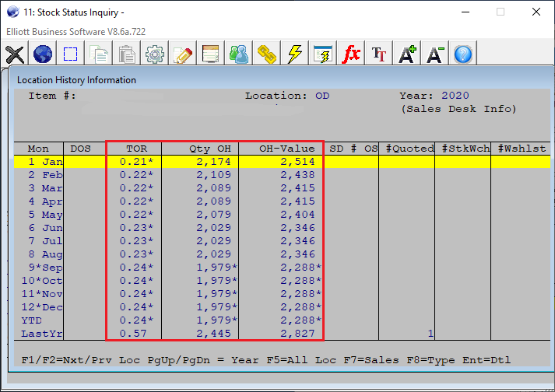Click the YTD summary row label

pos(31,320)
